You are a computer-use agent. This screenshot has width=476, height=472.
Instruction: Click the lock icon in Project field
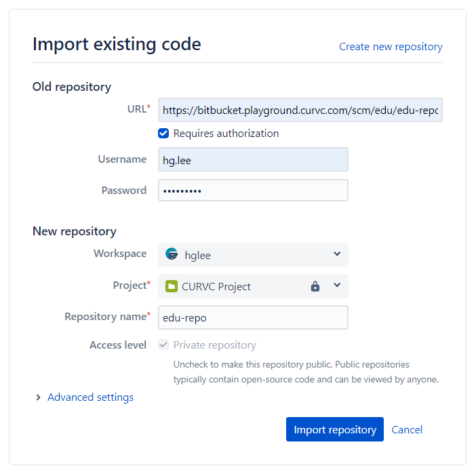[315, 286]
